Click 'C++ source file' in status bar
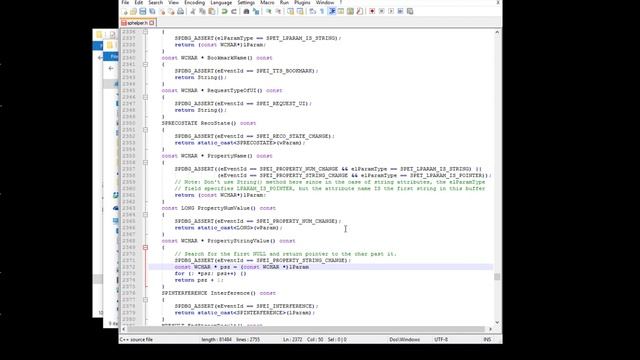 coord(136,340)
